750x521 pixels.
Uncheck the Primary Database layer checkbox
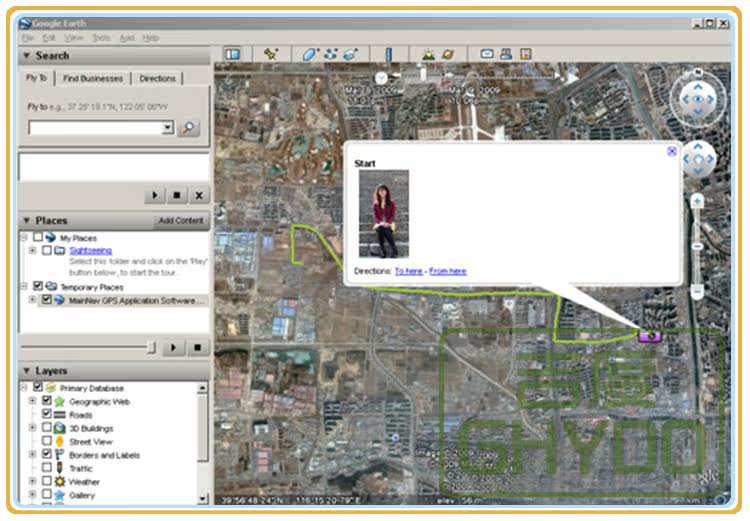pos(38,387)
